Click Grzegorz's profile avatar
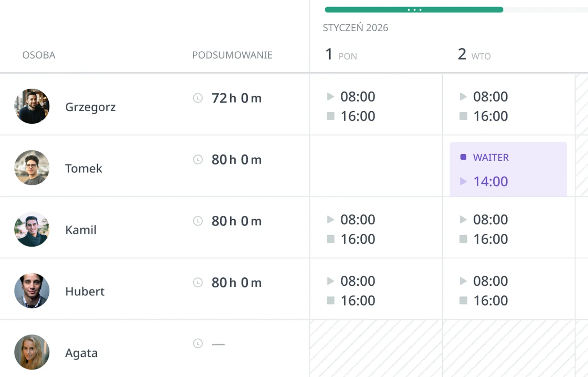 32,106
